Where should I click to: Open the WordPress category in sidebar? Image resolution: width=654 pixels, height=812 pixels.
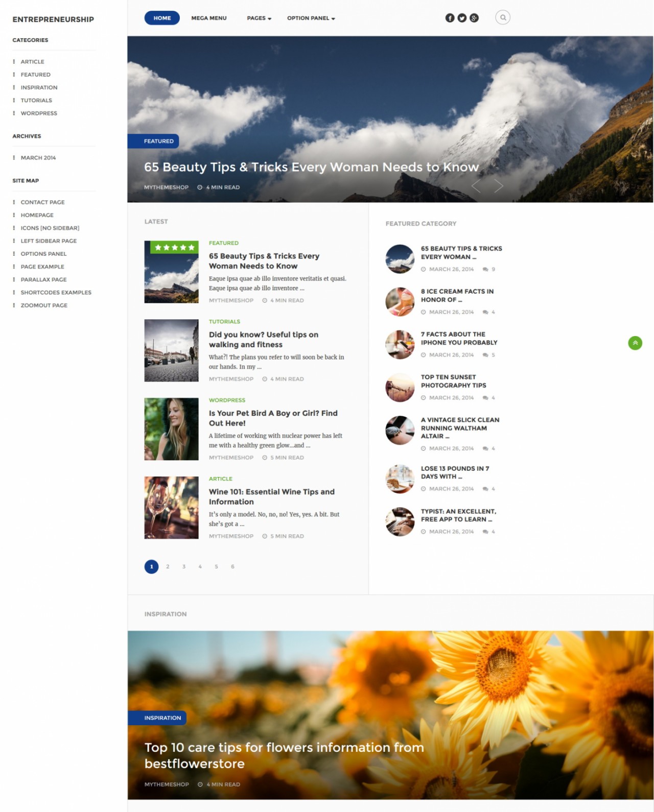(39, 113)
